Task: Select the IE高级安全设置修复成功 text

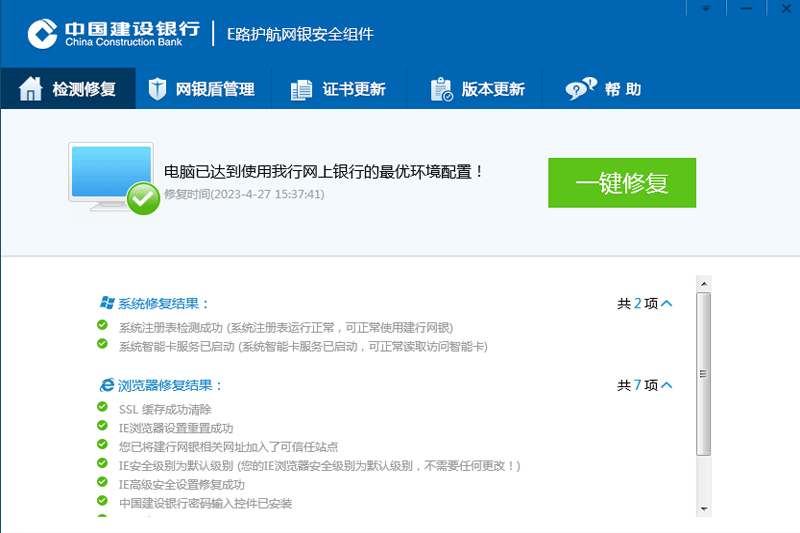Action: (182, 485)
